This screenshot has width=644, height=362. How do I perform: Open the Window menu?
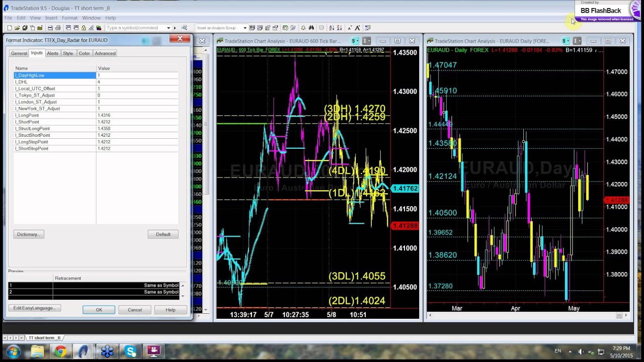click(92, 18)
